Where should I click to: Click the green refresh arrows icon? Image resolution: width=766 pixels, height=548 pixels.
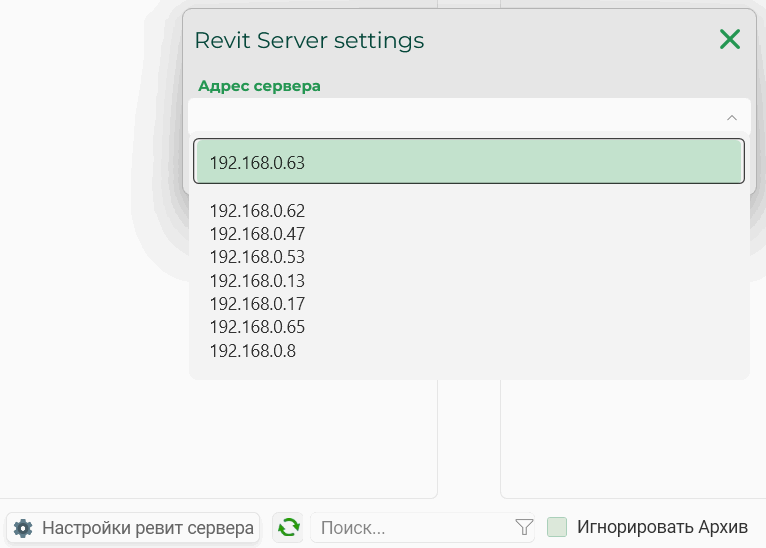(x=288, y=527)
